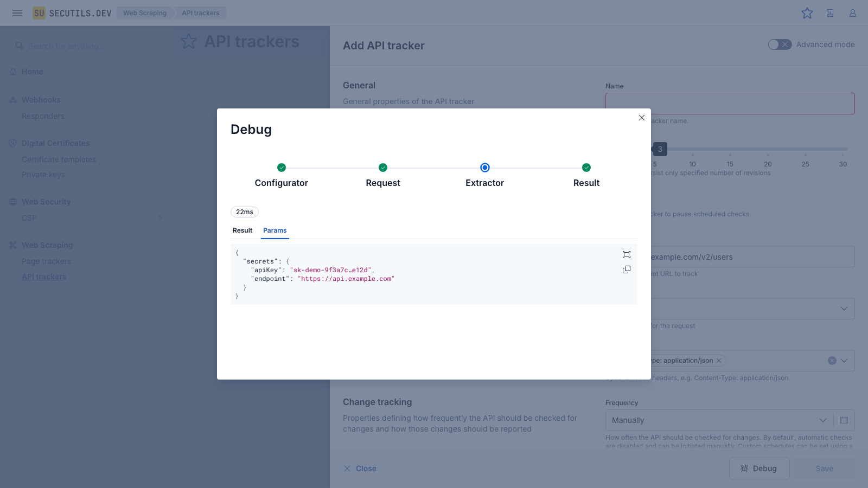Viewport: 868px width, 488px height.
Task: Click the calendar icon beside Frequency
Action: point(844,420)
